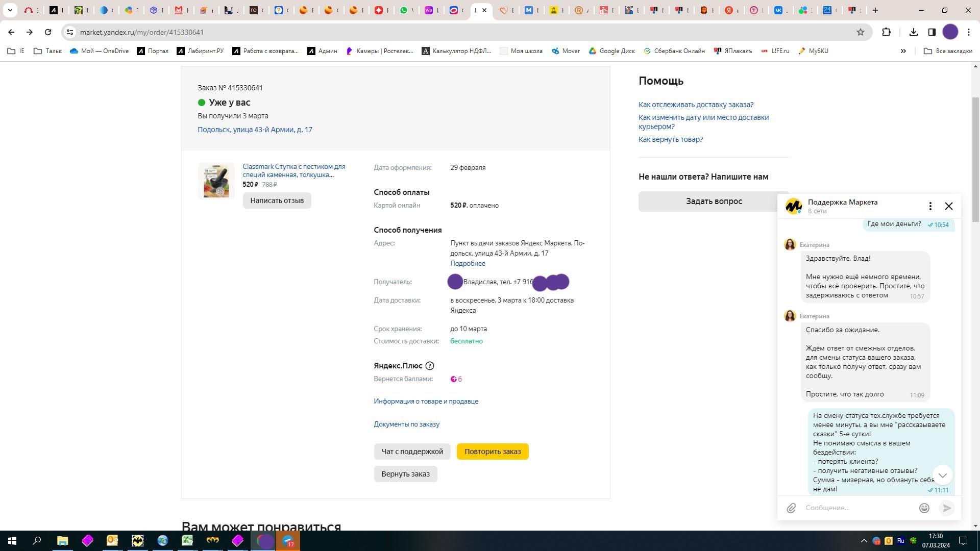Viewport: 980px width, 551px height.
Task: Click the send message arrow icon
Action: 947,508
